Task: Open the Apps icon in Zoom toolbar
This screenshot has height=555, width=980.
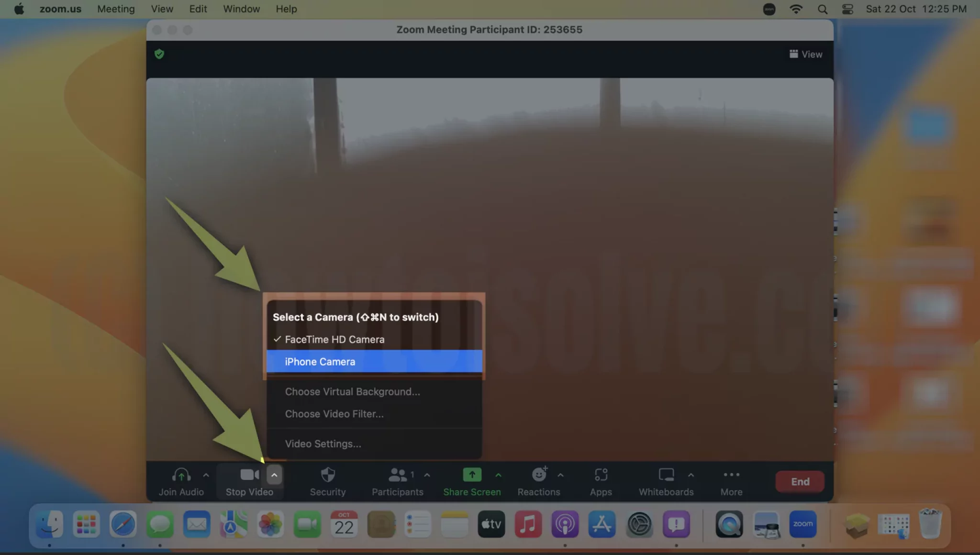Action: [601, 475]
